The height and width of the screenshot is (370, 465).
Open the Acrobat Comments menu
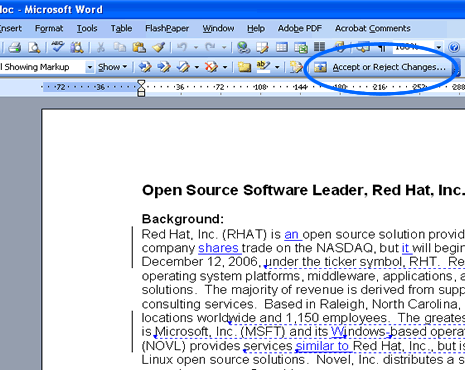coord(373,29)
